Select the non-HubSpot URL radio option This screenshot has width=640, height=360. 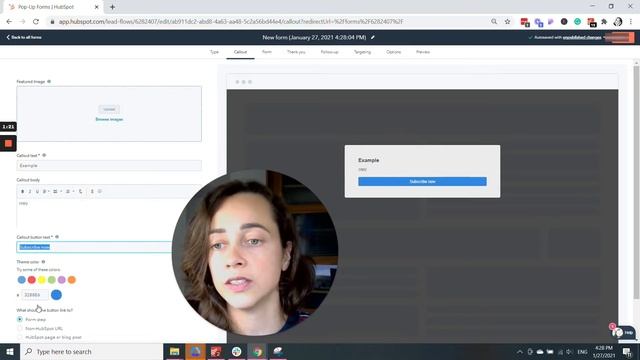[20, 328]
